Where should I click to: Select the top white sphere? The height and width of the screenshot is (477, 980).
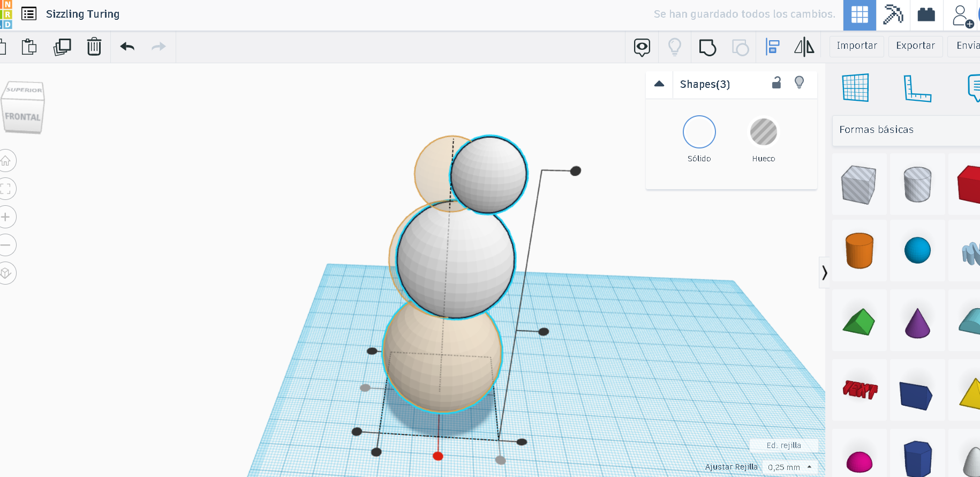point(489,175)
